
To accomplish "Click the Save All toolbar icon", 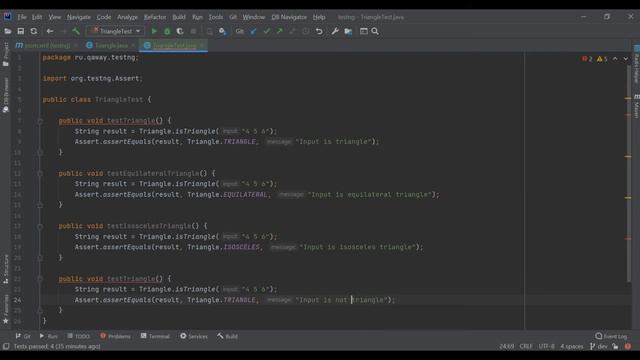I will [20, 31].
